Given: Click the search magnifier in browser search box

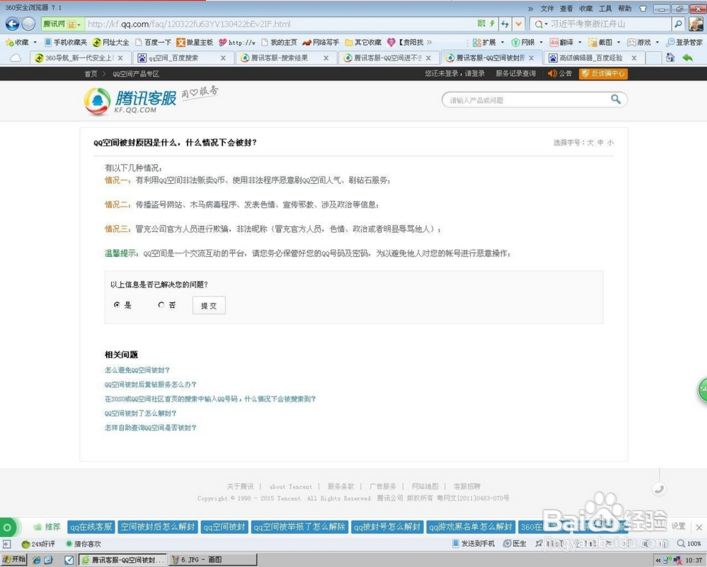Looking at the screenshot, I should click(678, 24).
